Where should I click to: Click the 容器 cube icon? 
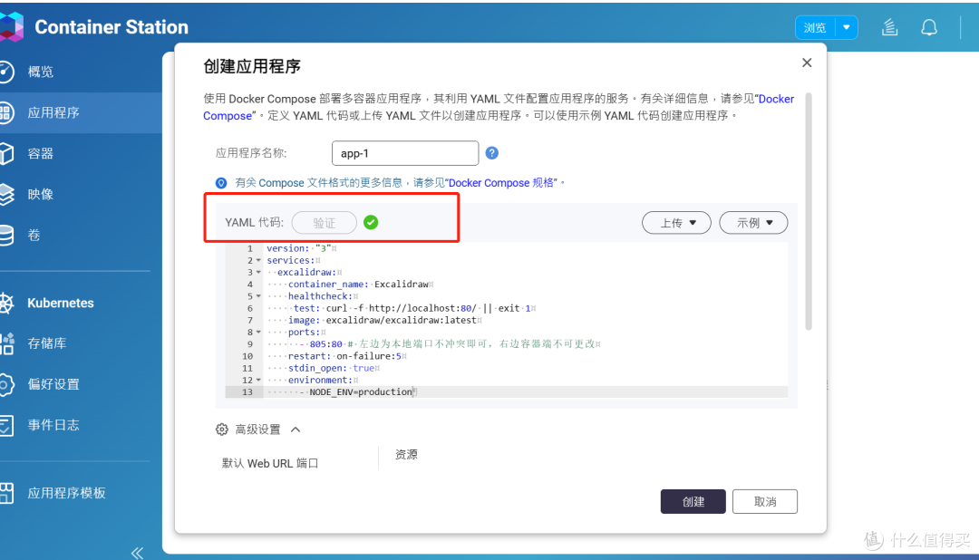point(5,153)
